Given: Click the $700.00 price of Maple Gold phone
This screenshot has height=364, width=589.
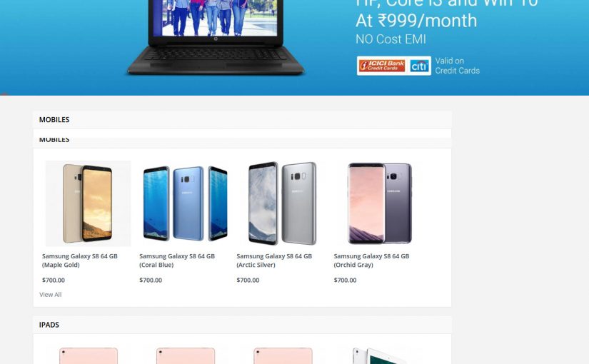Looking at the screenshot, I should 54,280.
